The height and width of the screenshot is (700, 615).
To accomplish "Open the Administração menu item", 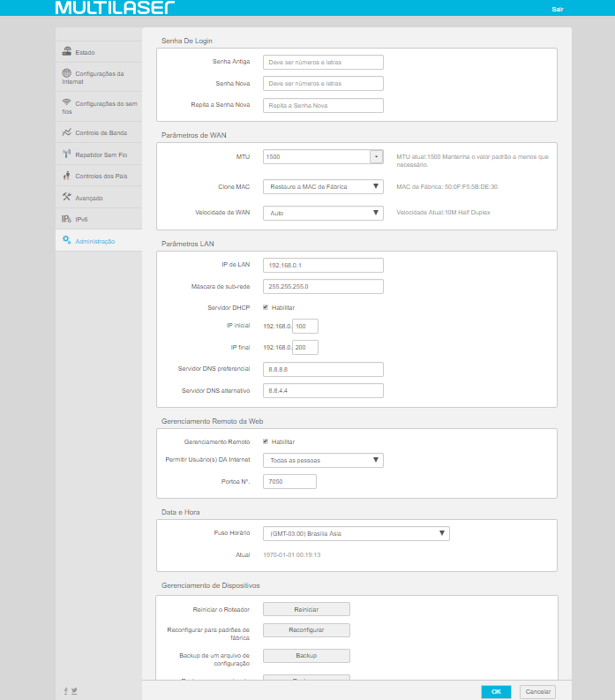I will [x=99, y=241].
